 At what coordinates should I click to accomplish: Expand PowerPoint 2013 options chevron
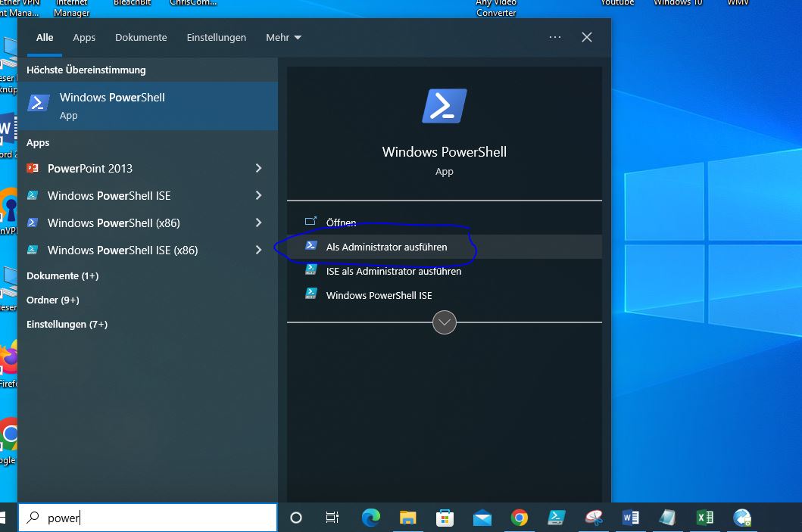tap(258, 168)
